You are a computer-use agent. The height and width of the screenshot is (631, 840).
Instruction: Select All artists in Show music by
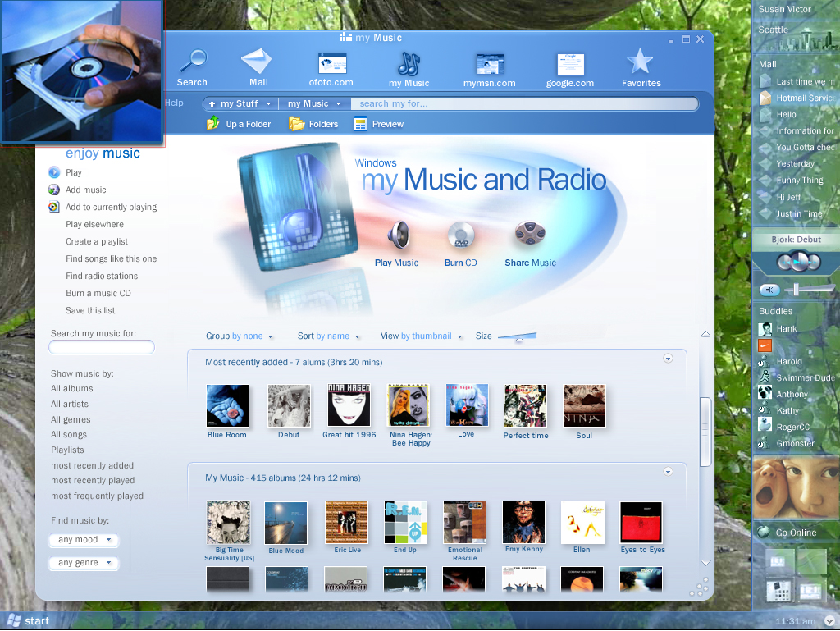(x=70, y=404)
